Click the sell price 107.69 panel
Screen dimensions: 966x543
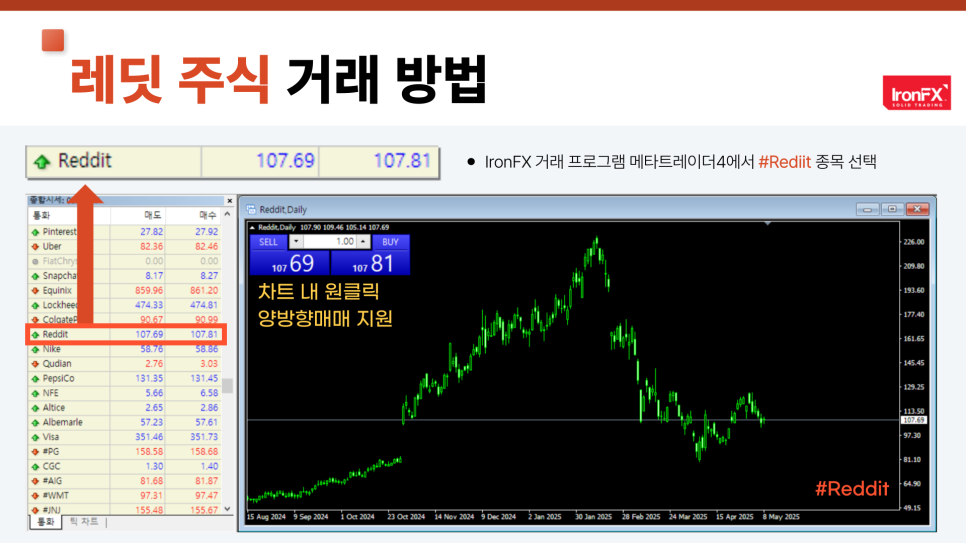pos(290,263)
